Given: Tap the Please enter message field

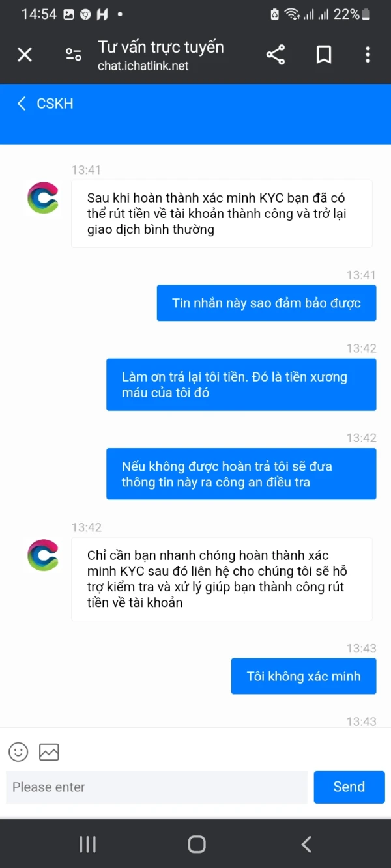Looking at the screenshot, I should click(x=156, y=787).
